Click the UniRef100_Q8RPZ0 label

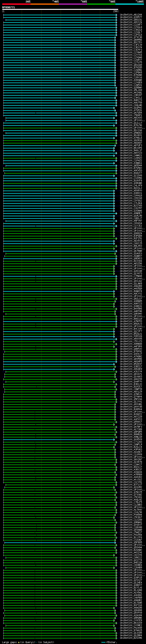131,349
